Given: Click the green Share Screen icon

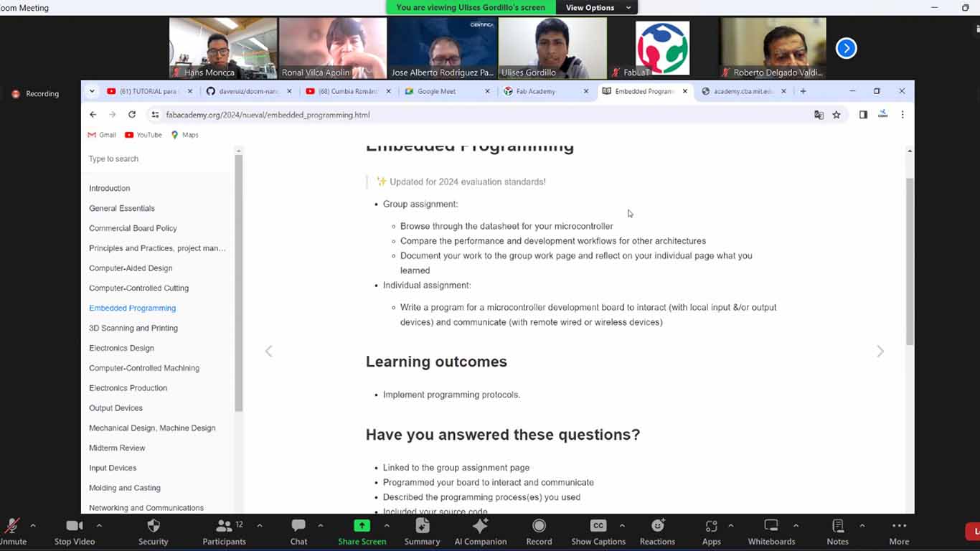Looking at the screenshot, I should pos(362,526).
